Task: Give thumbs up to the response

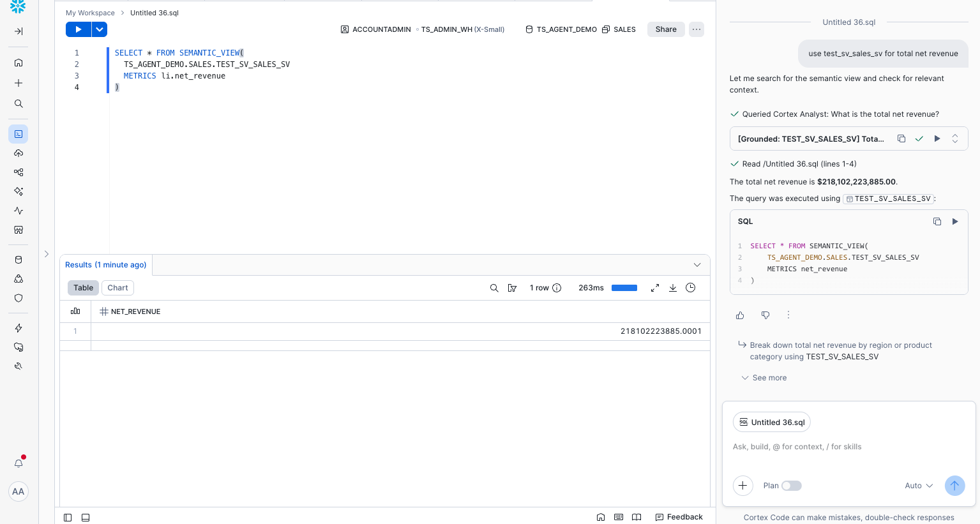Action: [x=740, y=315]
